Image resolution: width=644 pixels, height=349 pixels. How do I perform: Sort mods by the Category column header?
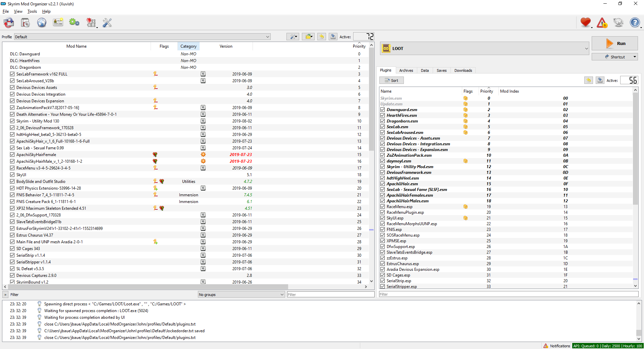[x=189, y=46]
